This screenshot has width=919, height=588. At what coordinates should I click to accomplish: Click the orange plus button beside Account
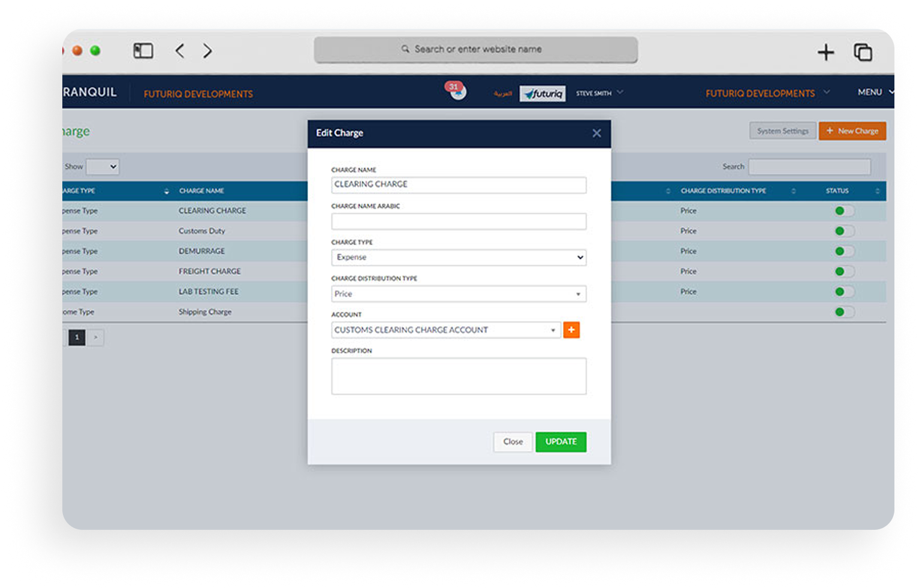[x=571, y=330]
